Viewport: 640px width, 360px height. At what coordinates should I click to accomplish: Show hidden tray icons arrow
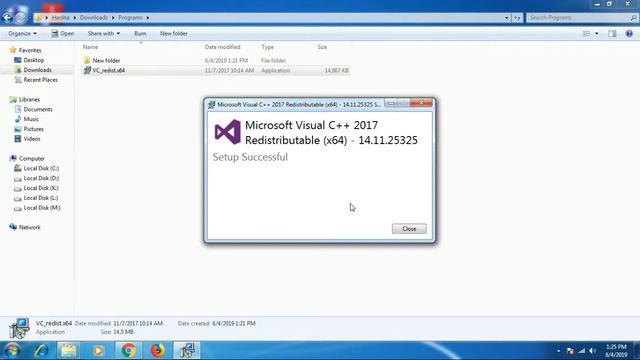(x=558, y=351)
